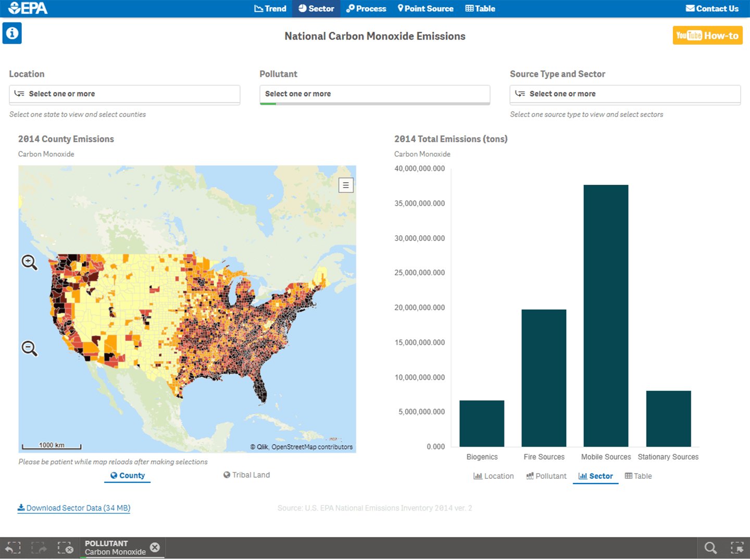Expand the Source Type and Sector dropdown

click(x=625, y=94)
